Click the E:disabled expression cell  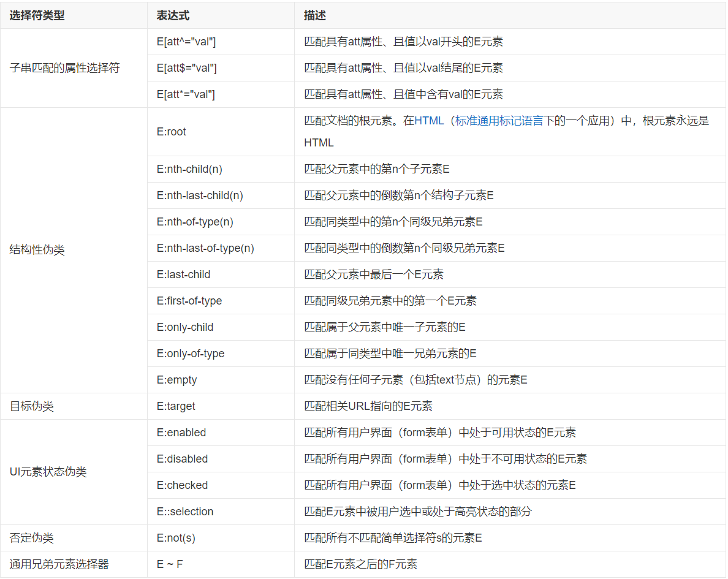point(182,459)
